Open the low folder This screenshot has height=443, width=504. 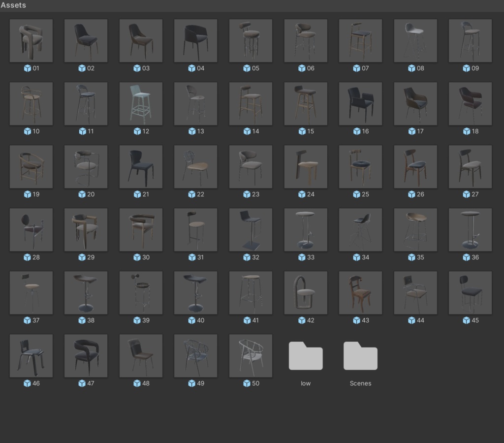pyautogui.click(x=306, y=355)
